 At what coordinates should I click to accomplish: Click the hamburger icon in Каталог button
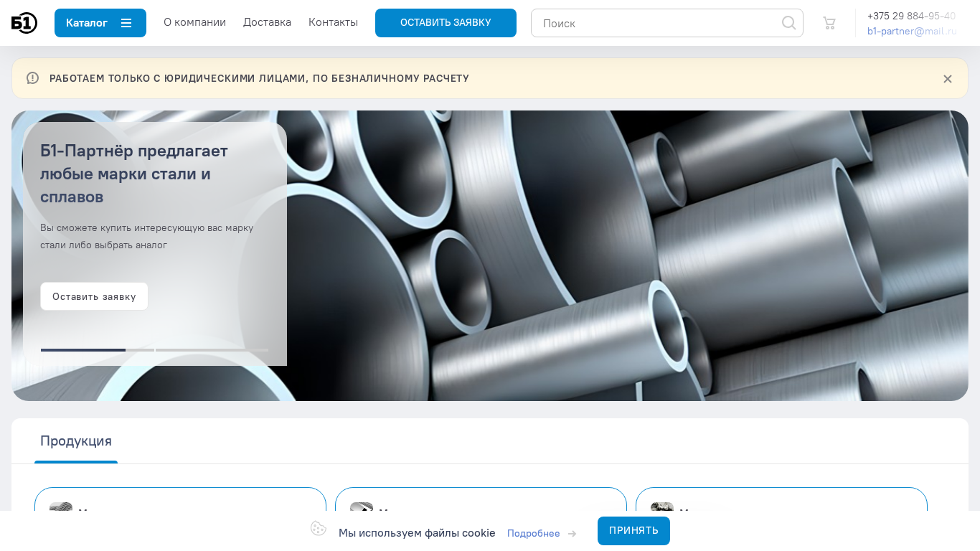[x=126, y=23]
